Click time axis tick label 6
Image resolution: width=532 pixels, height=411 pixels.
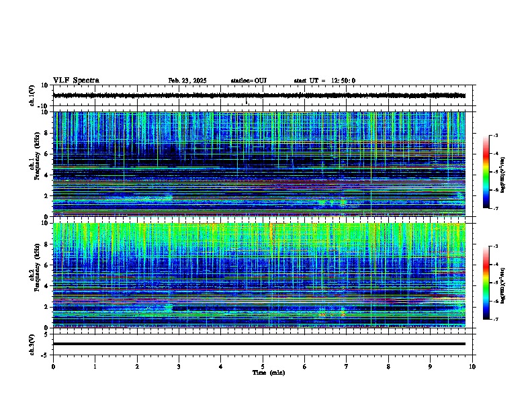[x=305, y=367]
